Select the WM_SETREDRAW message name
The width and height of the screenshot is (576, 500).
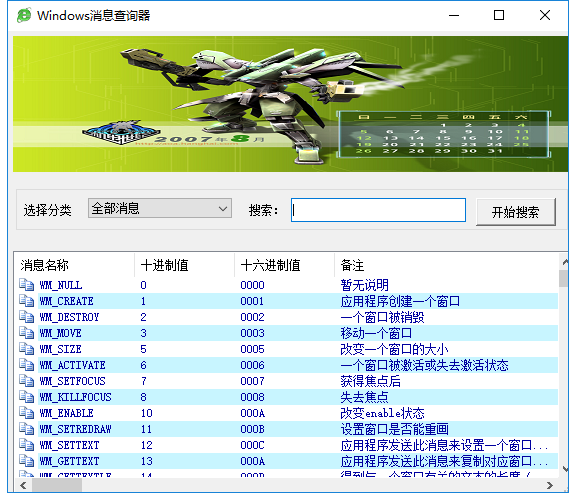[x=76, y=429]
